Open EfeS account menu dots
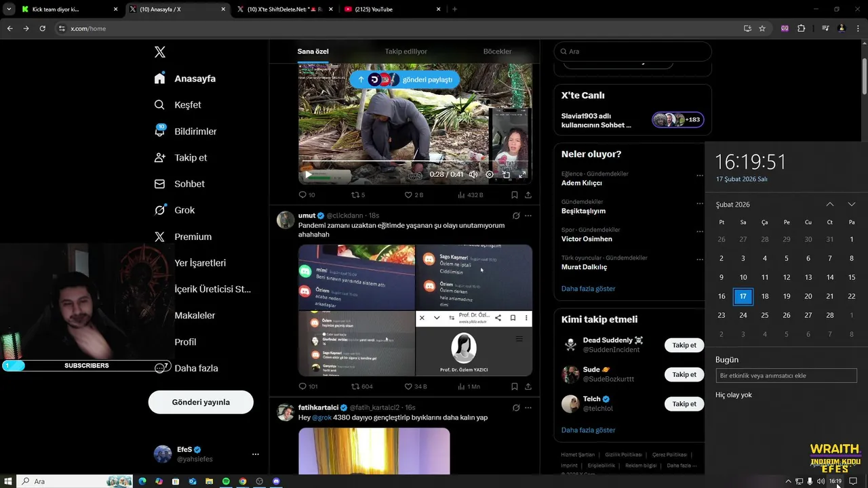 [x=255, y=454]
